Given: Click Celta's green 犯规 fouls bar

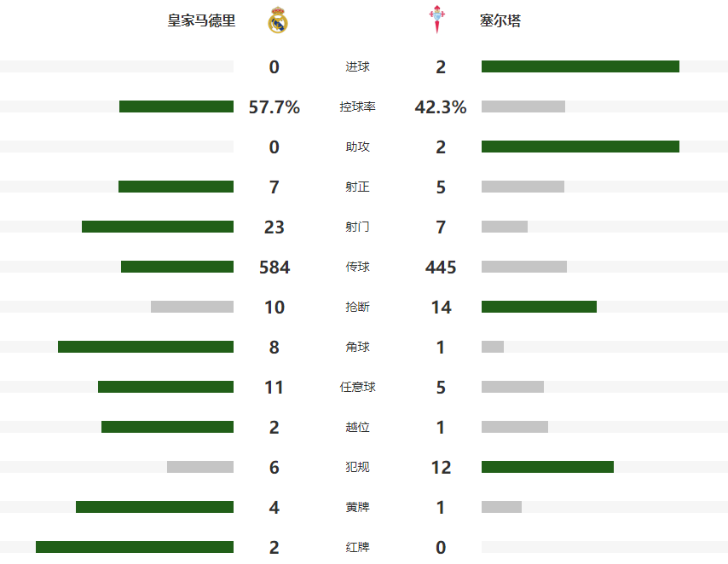Looking at the screenshot, I should coord(547,467).
